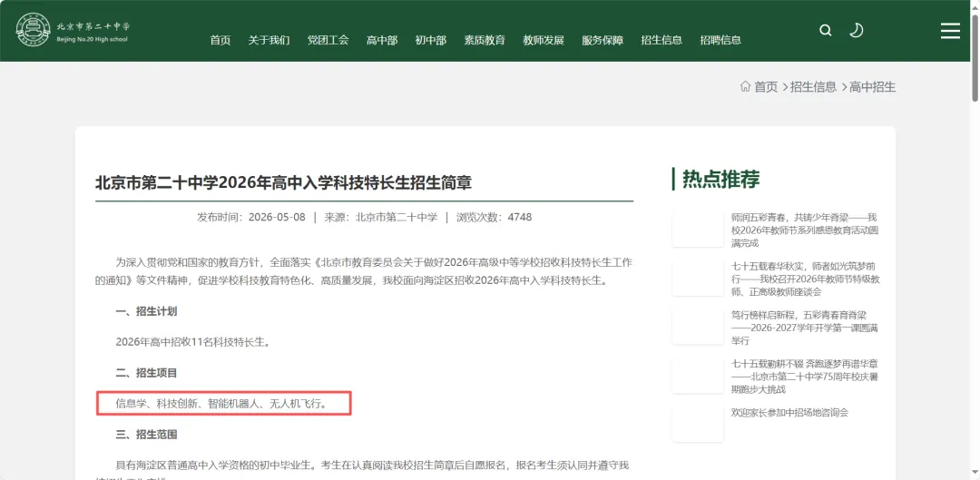Click thumbnail beside 七十五载春华秋实 article
Screen dimensions: 980x480
[698, 279]
